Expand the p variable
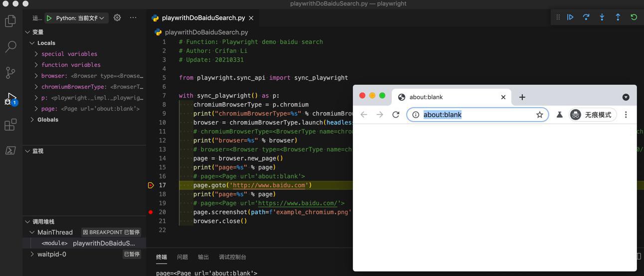 click(36, 98)
